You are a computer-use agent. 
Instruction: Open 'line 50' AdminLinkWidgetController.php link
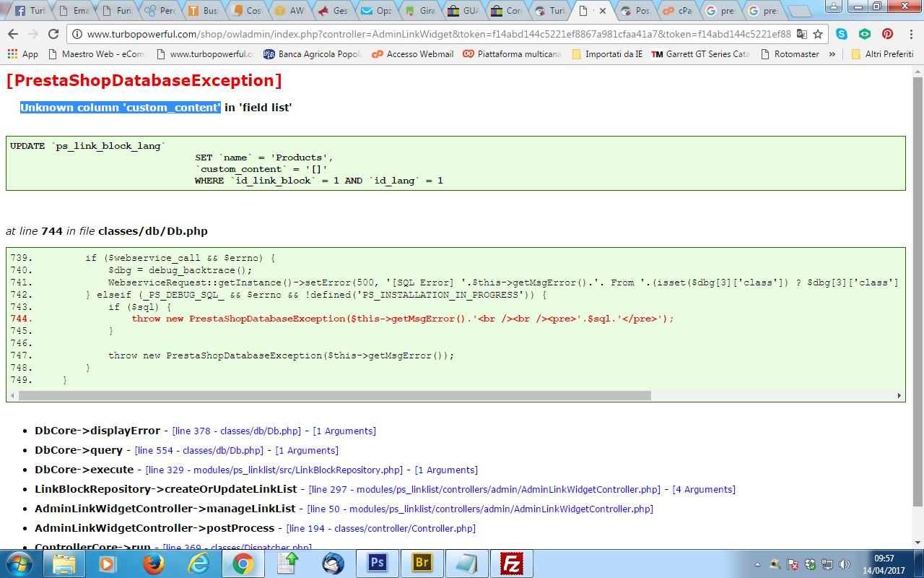(x=480, y=509)
